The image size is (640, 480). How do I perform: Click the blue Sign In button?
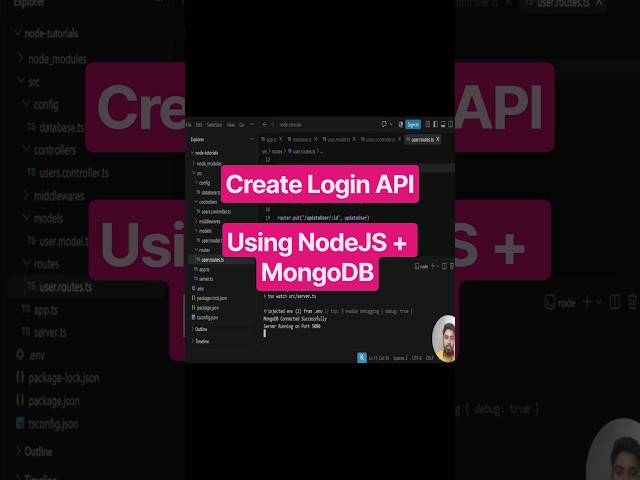[413, 124]
